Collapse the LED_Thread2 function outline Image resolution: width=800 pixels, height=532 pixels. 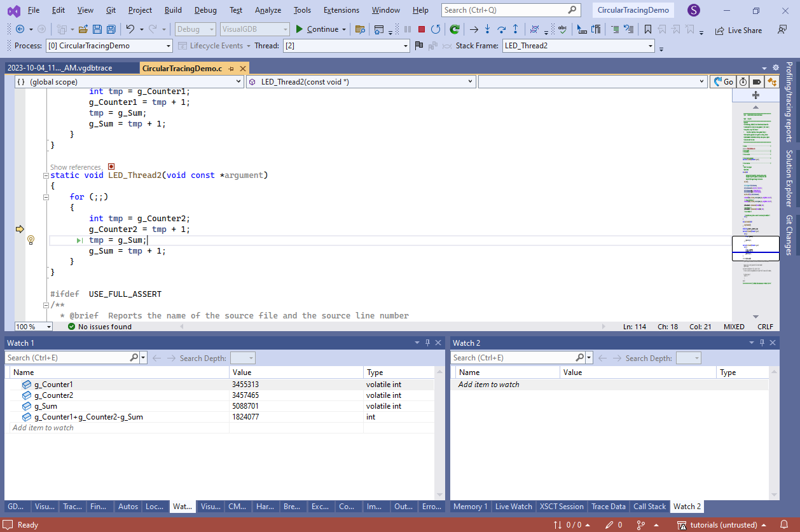pyautogui.click(x=46, y=175)
